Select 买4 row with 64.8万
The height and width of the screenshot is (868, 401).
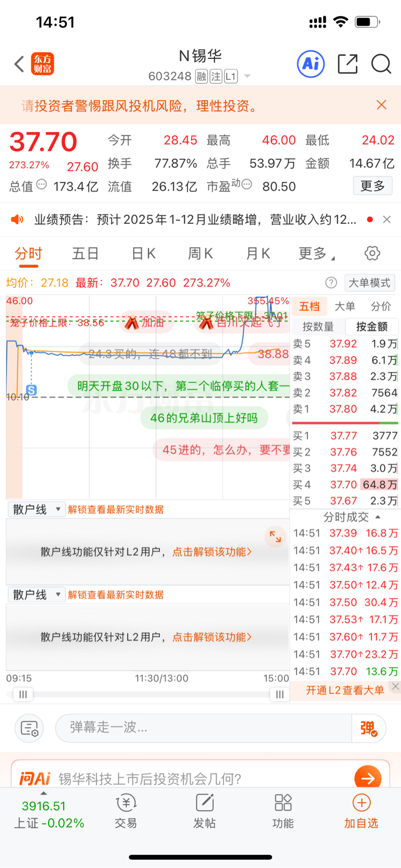pos(345,484)
